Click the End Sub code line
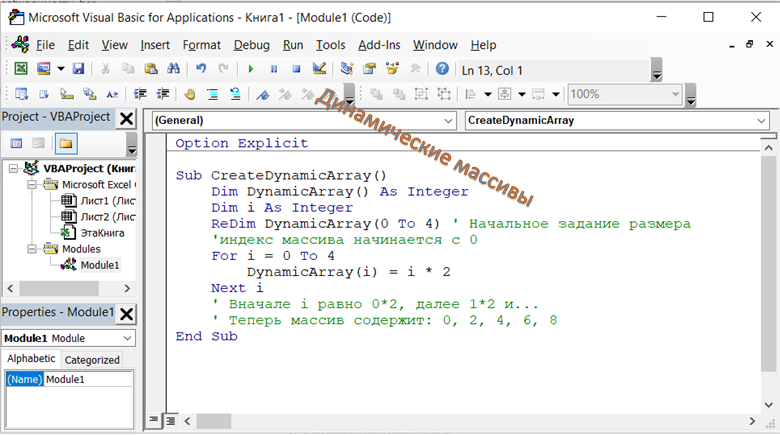780x435 pixels. click(206, 336)
